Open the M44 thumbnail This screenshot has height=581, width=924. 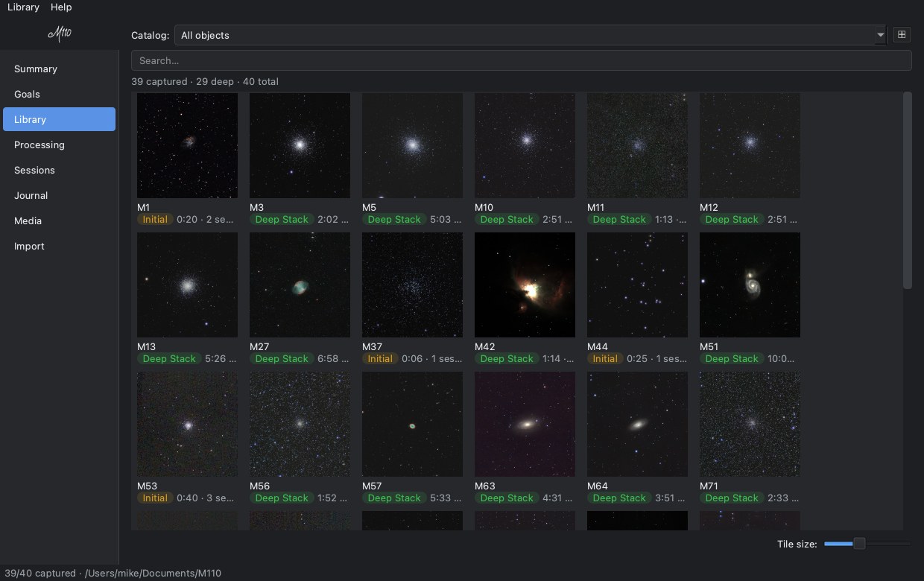(637, 285)
